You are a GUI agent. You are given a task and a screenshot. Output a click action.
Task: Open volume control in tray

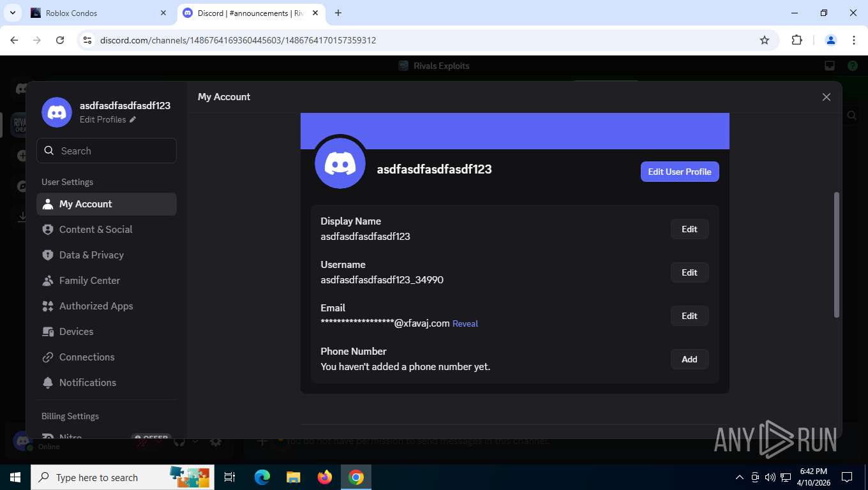tap(770, 477)
